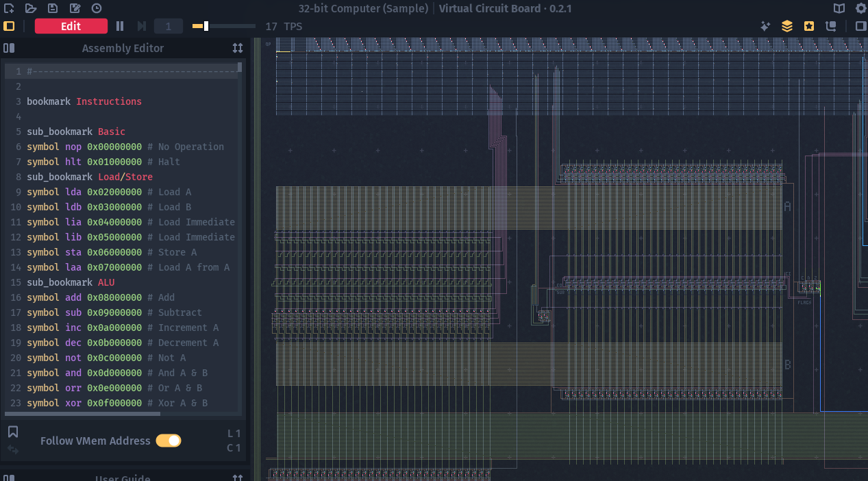Adjust the TPS speed slider
868x481 pixels.
click(x=206, y=26)
